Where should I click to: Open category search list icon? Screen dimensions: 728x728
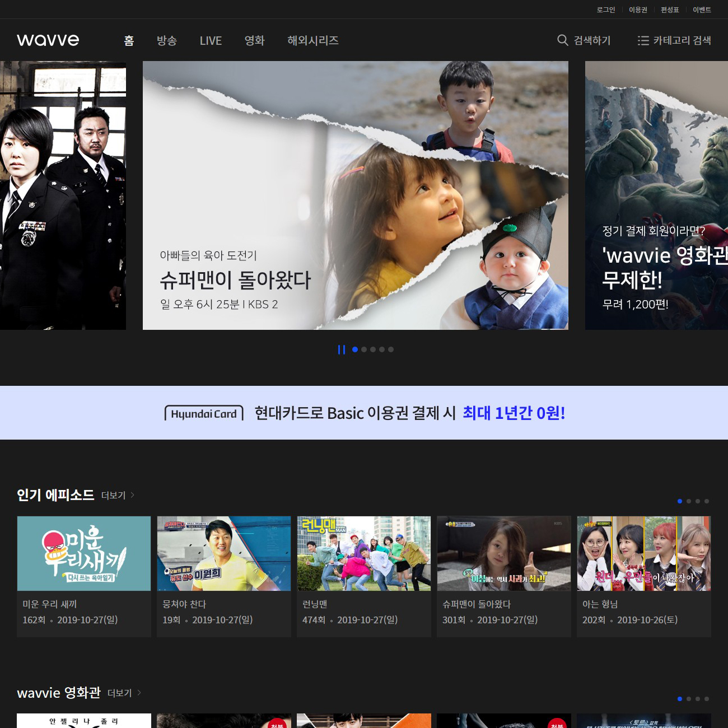[643, 40]
